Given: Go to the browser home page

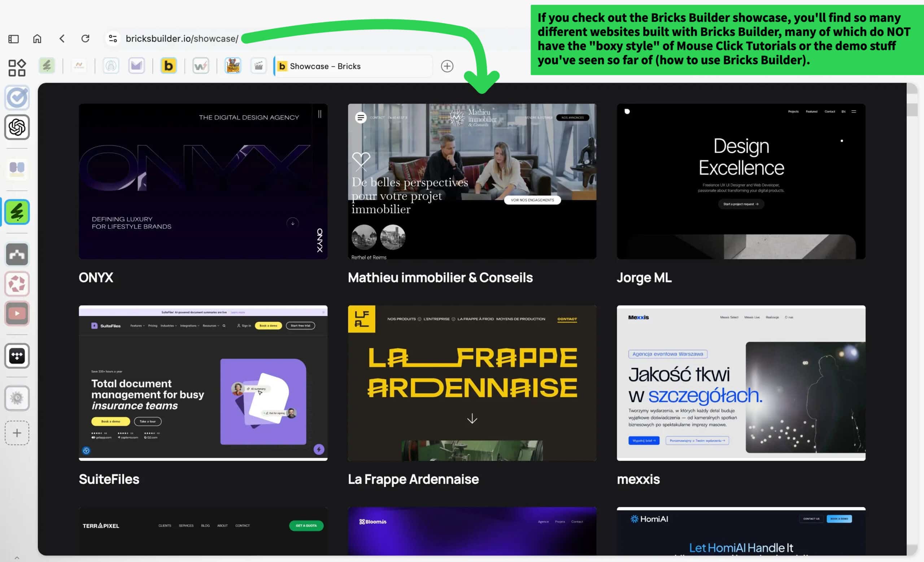Looking at the screenshot, I should (37, 39).
